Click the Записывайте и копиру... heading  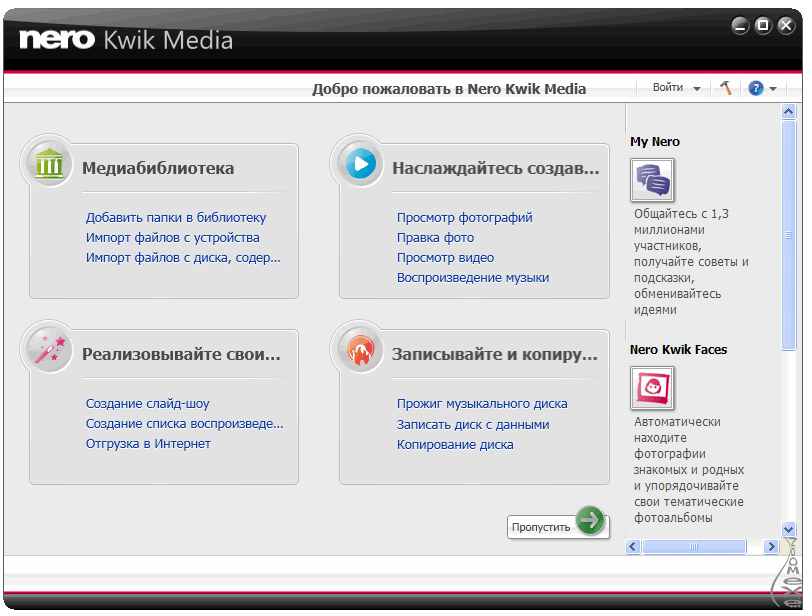(495, 354)
